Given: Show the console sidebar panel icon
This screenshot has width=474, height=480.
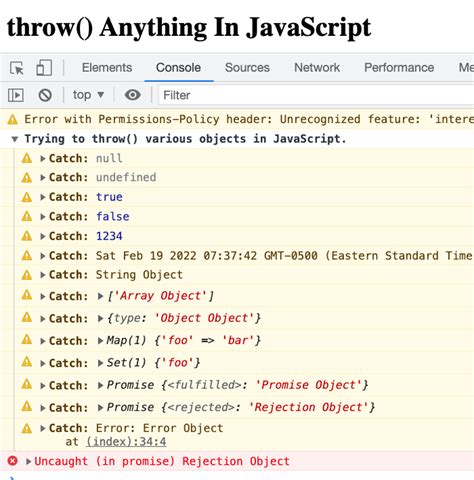Looking at the screenshot, I should coord(16,95).
